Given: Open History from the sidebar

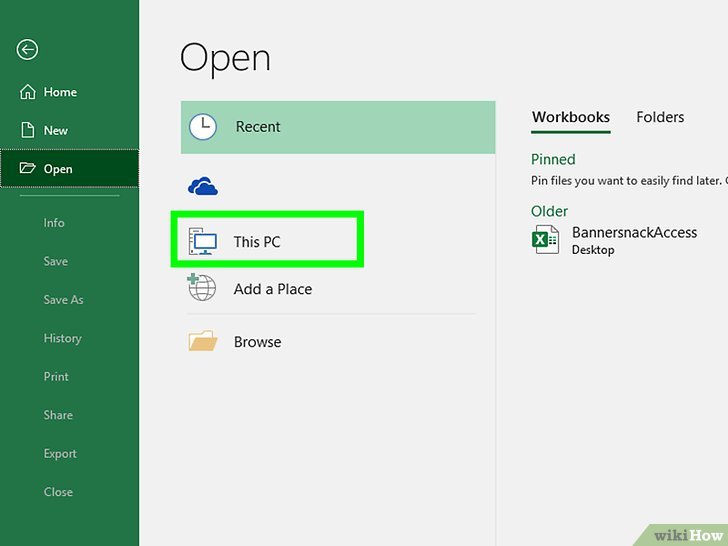Looking at the screenshot, I should (62, 338).
